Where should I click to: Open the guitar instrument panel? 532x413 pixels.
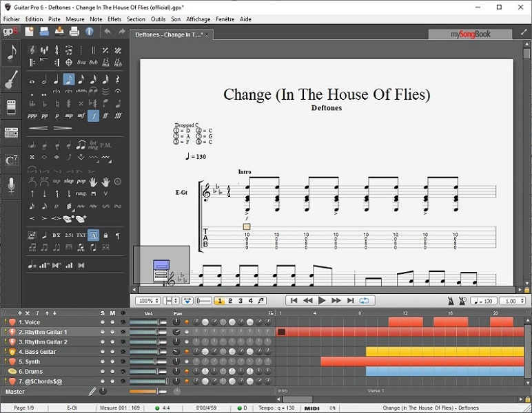11,79
